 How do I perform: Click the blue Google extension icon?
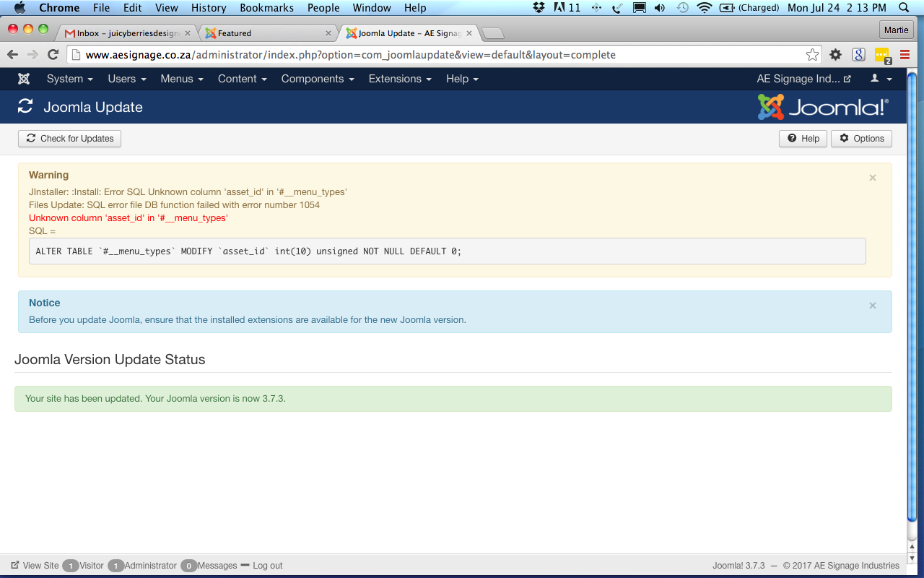[x=858, y=55]
